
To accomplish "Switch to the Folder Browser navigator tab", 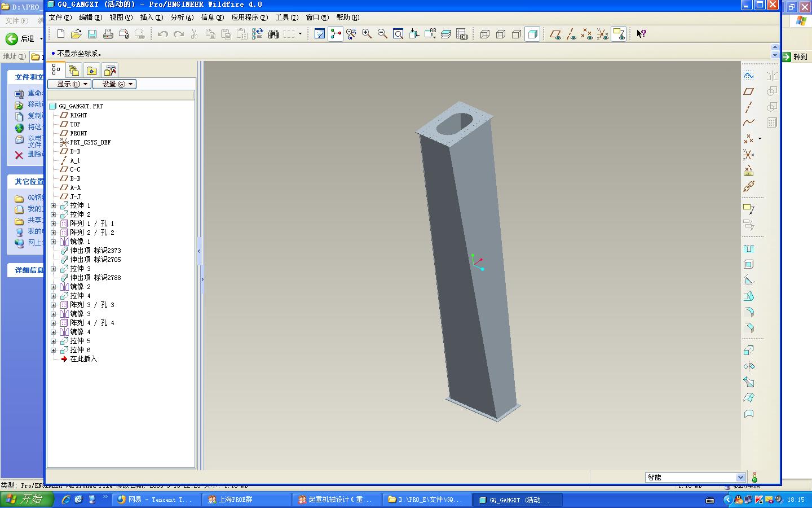I will [74, 70].
